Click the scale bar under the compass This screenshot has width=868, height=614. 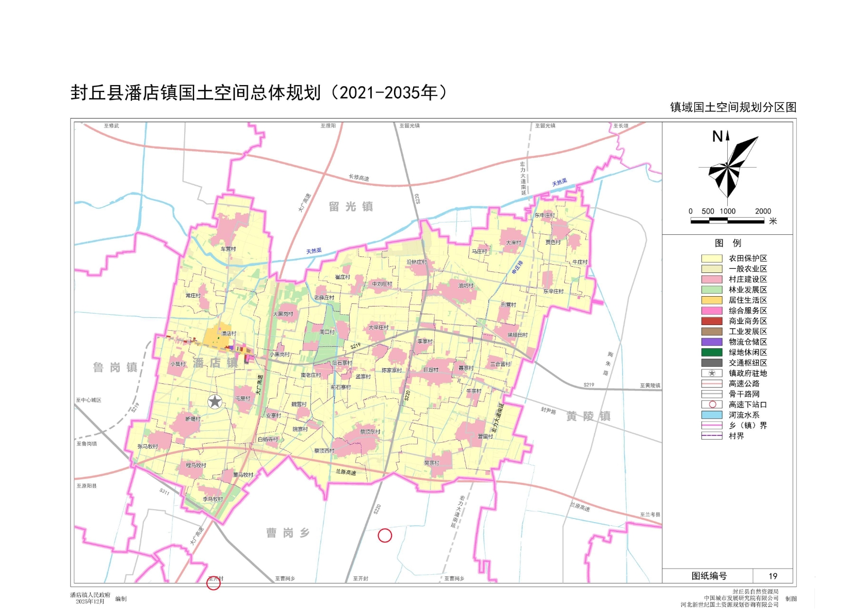(727, 221)
